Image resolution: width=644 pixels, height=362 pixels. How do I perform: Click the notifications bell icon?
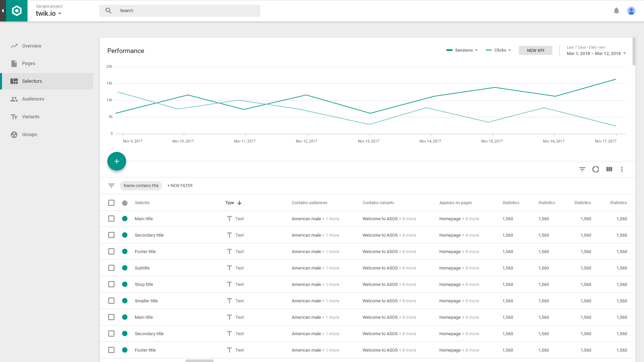click(x=616, y=11)
